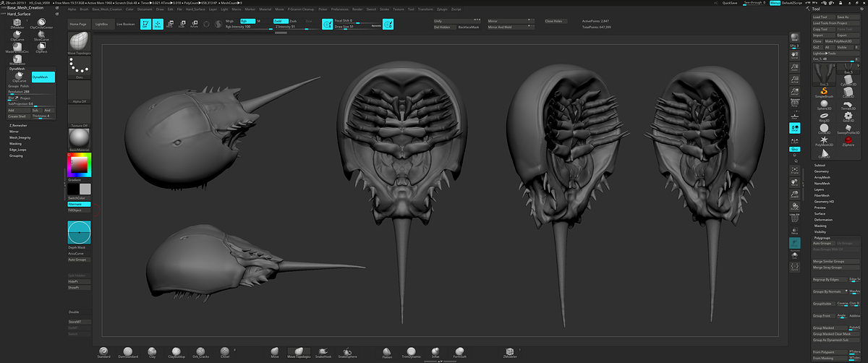The height and width of the screenshot is (363, 868).
Task: Toggle the DynaMesh button
Action: [x=43, y=77]
